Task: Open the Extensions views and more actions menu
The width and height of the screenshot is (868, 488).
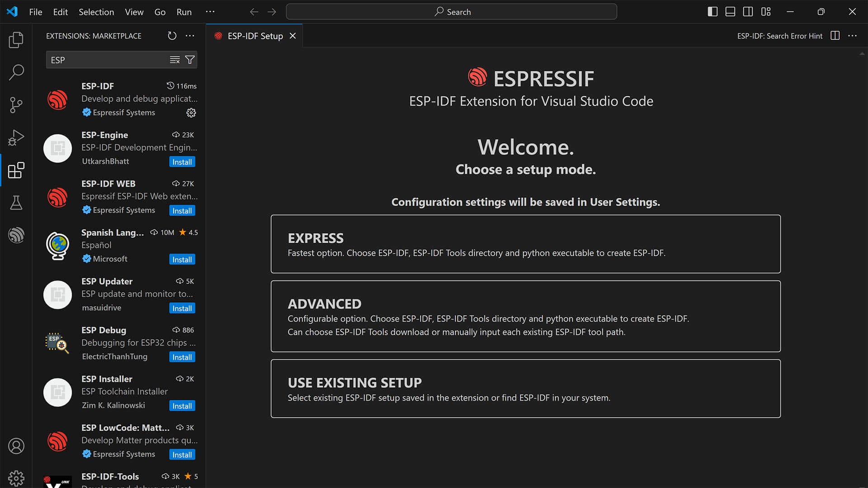Action: coord(189,36)
